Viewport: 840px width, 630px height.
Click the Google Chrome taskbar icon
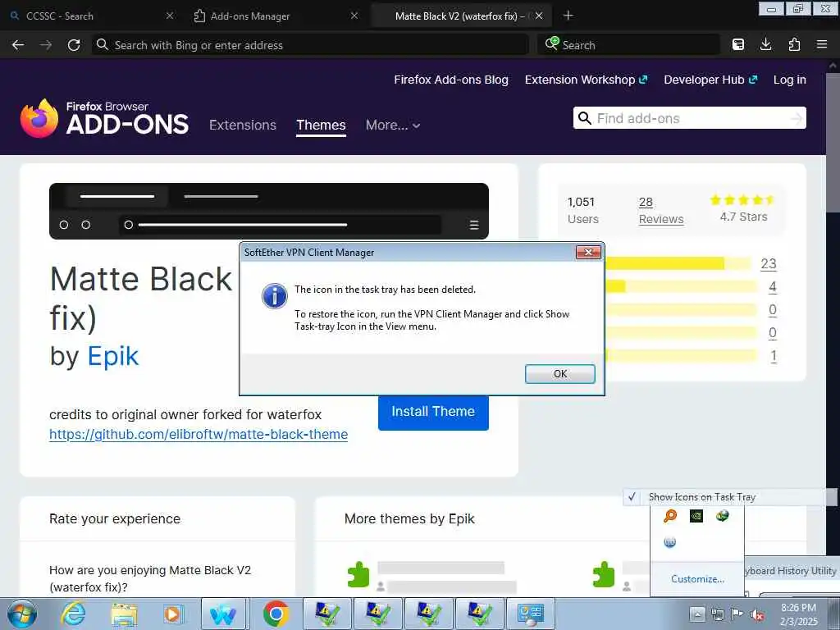(276, 614)
